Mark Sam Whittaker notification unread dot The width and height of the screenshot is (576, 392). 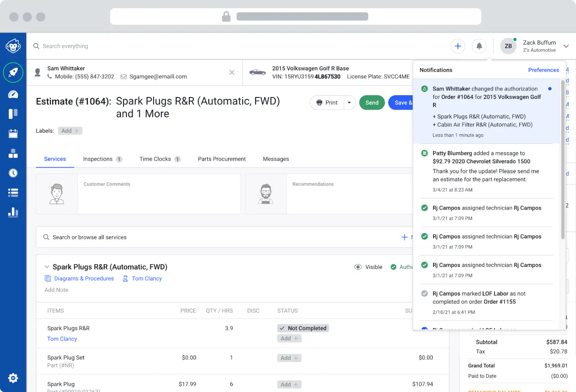pos(550,89)
